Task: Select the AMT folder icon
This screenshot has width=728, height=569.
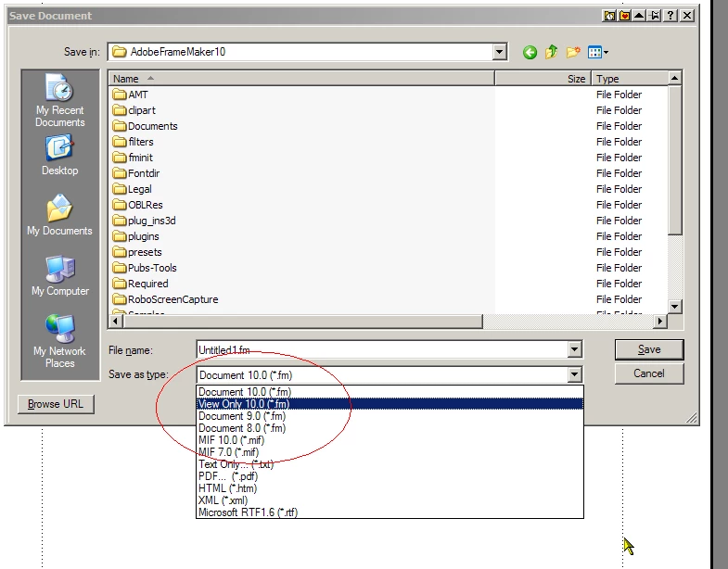Action: click(120, 95)
